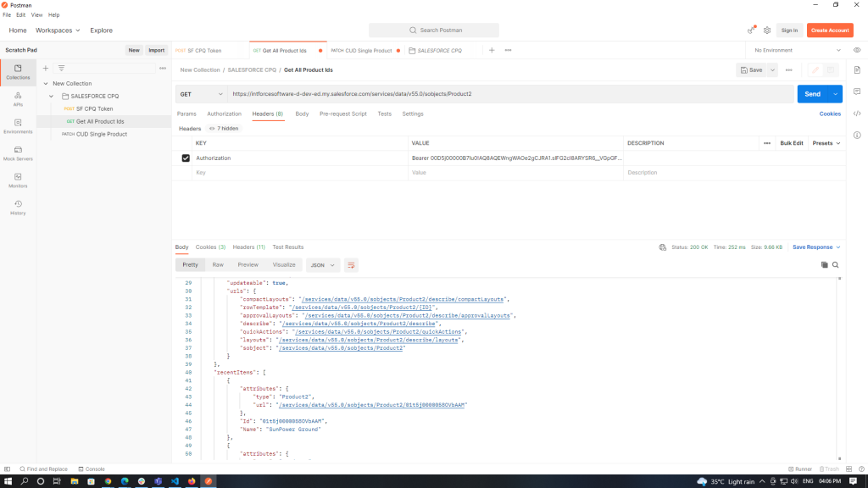Open the code snippet icon in right sidebar
Image resolution: width=868 pixels, height=488 pixels.
(857, 114)
